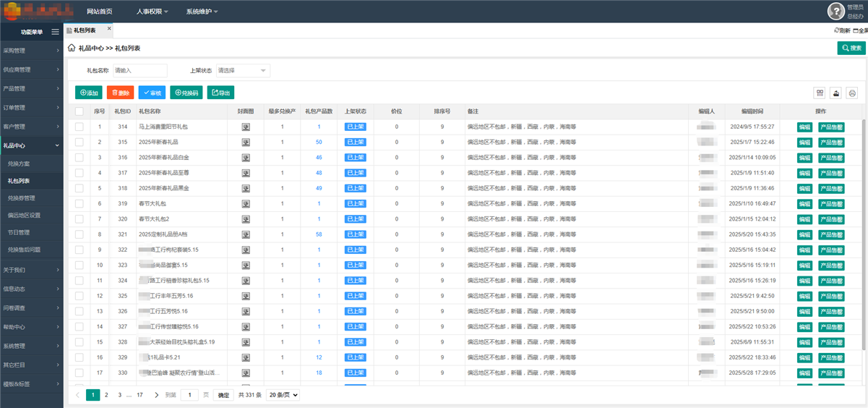868x408 pixels.
Task: Focus the page number jump input
Action: pos(189,395)
